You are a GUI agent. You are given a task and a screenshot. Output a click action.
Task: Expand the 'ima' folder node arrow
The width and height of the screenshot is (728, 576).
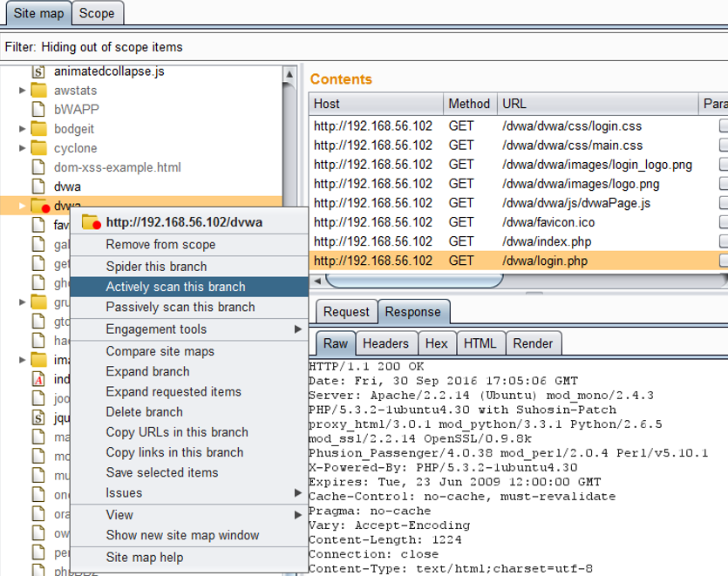(22, 360)
